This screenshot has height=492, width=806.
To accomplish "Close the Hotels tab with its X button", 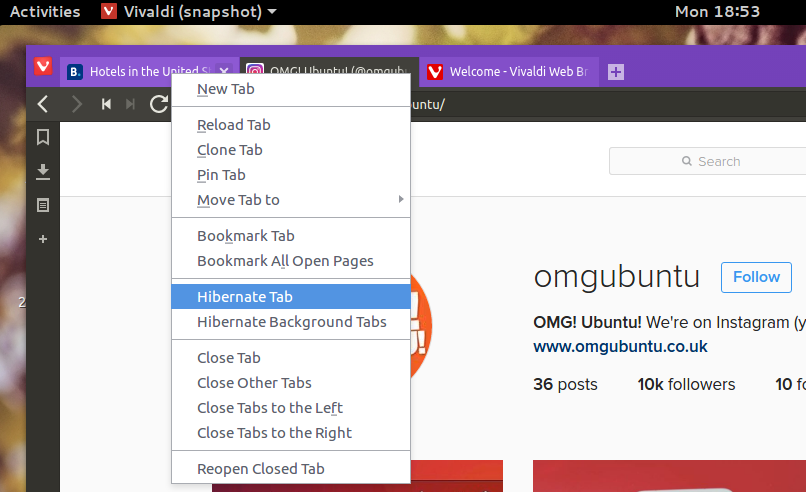I will 225,71.
